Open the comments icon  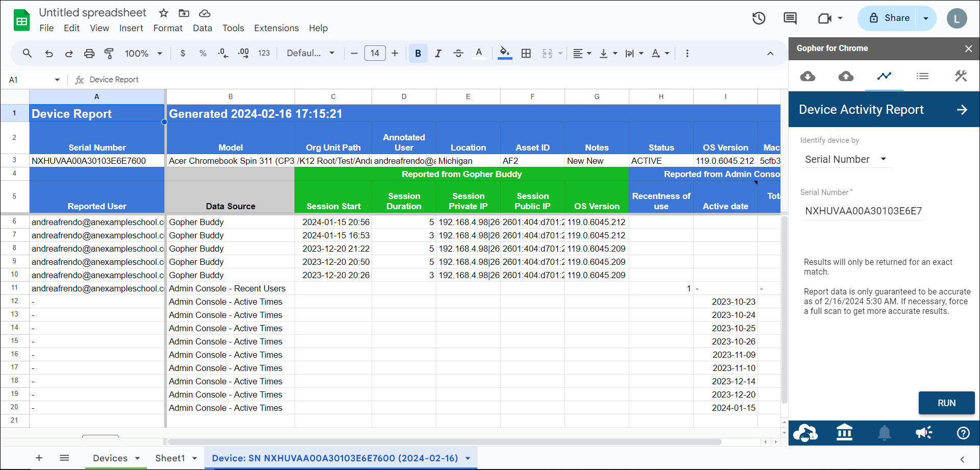(790, 18)
